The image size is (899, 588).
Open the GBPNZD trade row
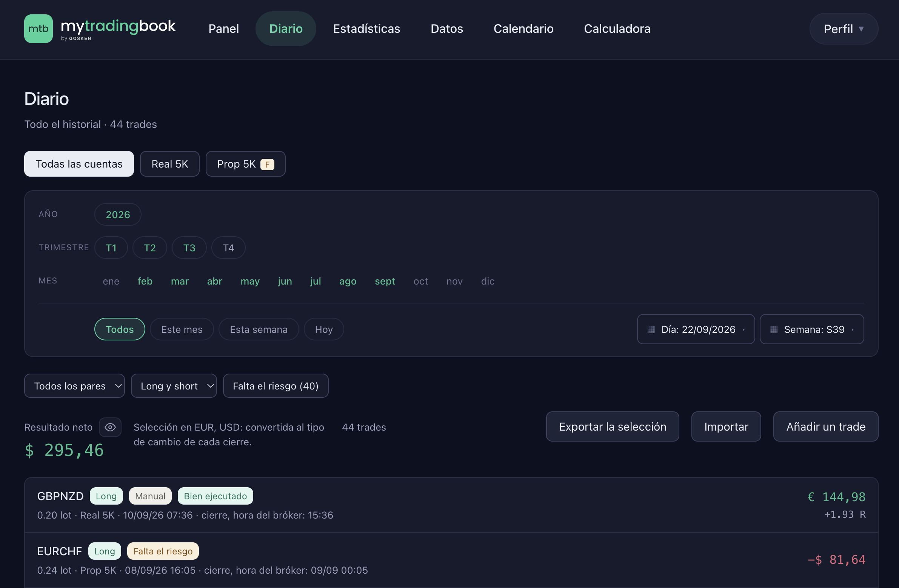click(x=451, y=505)
